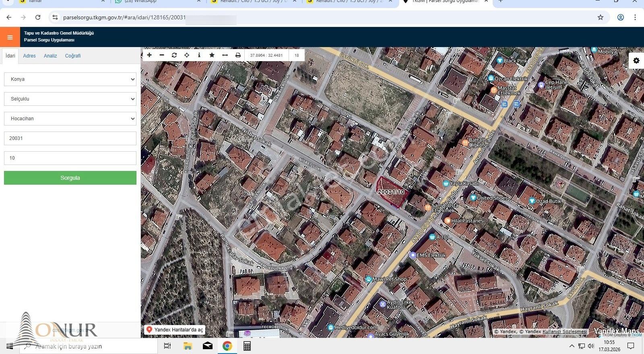Viewport: 644px width, 354px height.
Task: Expand the Konya province dropdown
Action: pos(70,79)
